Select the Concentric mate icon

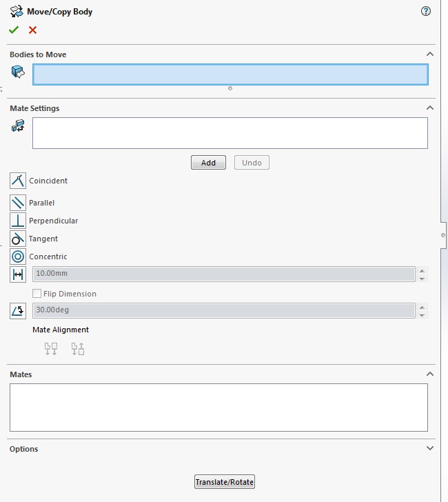tap(18, 257)
